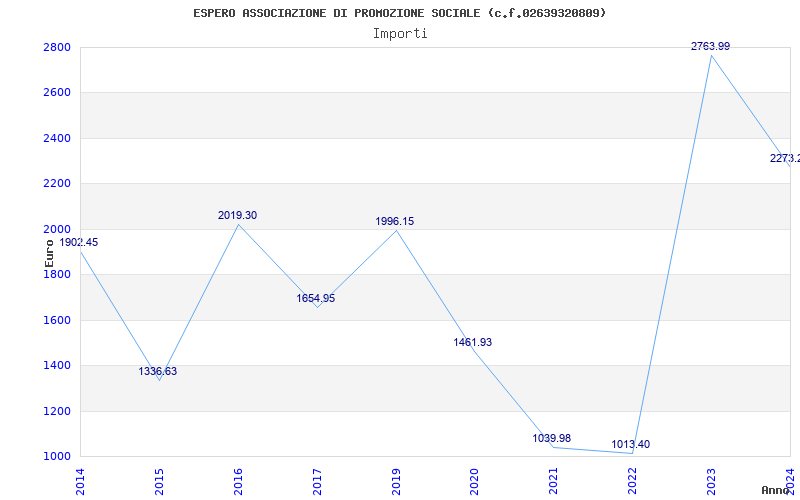Image resolution: width=800 pixels, height=500 pixels.
Task: Select the 1013.40 data label
Action: [631, 444]
